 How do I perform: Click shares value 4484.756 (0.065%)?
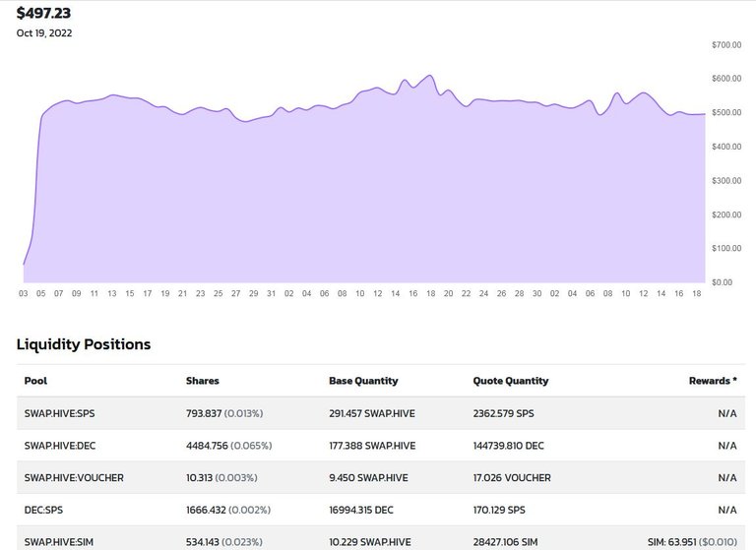[x=229, y=446]
